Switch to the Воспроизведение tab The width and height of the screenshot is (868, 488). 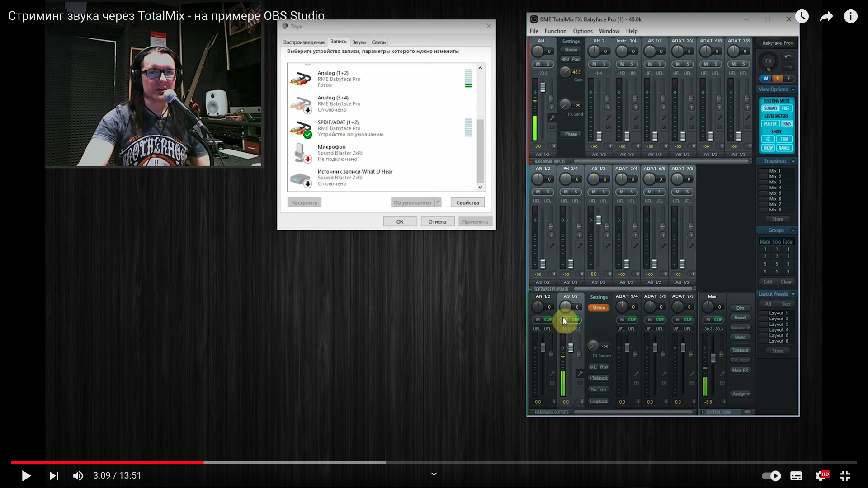coord(304,42)
